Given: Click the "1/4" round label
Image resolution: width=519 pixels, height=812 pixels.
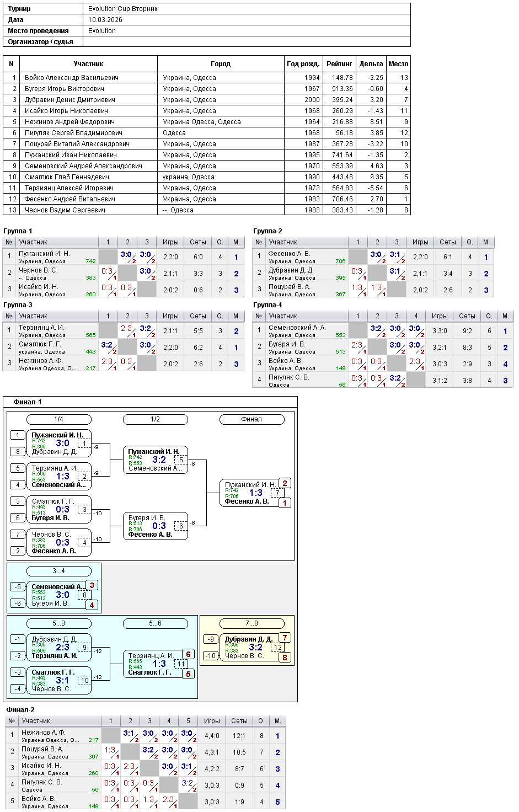Looking at the screenshot, I should [58, 419].
